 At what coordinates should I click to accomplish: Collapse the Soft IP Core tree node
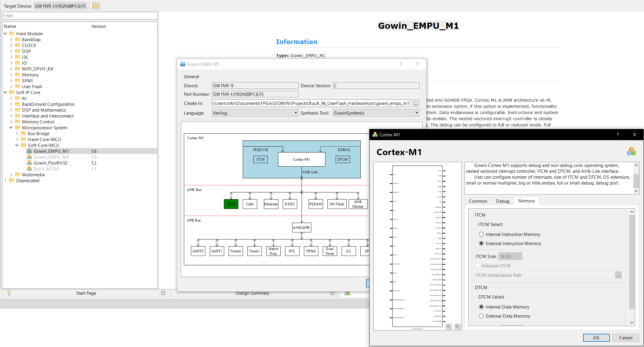5,92
